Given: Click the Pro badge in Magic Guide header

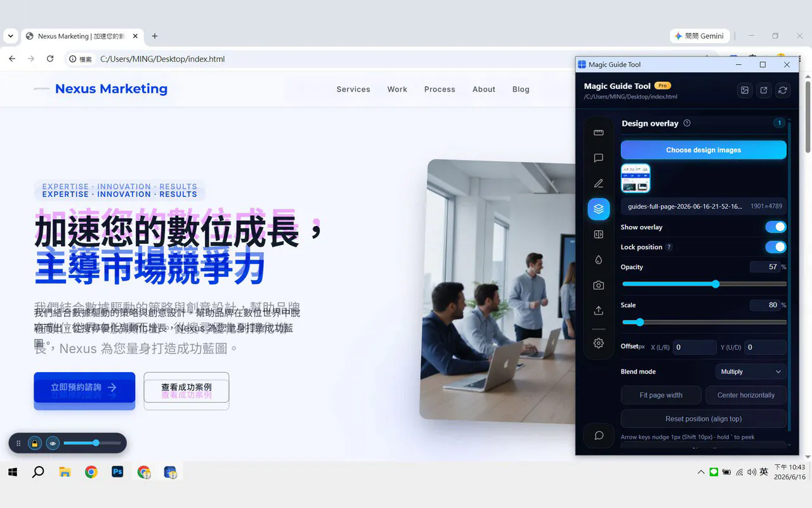Looking at the screenshot, I should tap(662, 86).
